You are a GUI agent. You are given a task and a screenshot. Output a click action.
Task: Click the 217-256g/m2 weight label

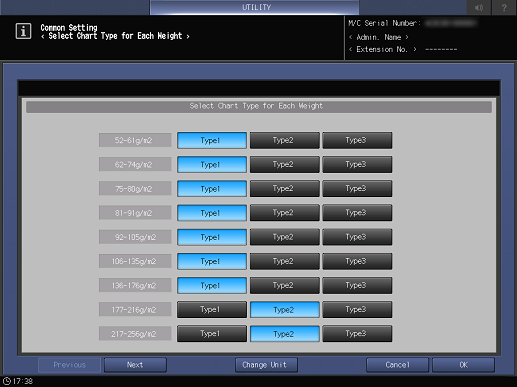click(x=135, y=334)
